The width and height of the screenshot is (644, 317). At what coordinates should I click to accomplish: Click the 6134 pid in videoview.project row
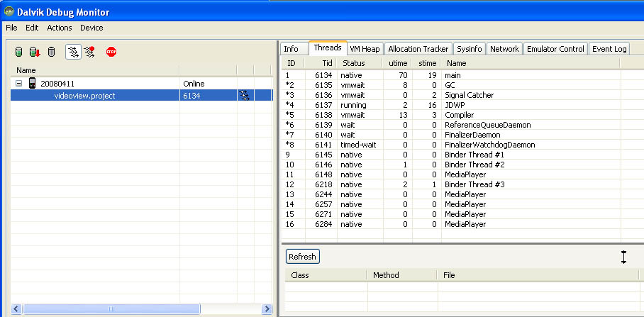pos(191,96)
